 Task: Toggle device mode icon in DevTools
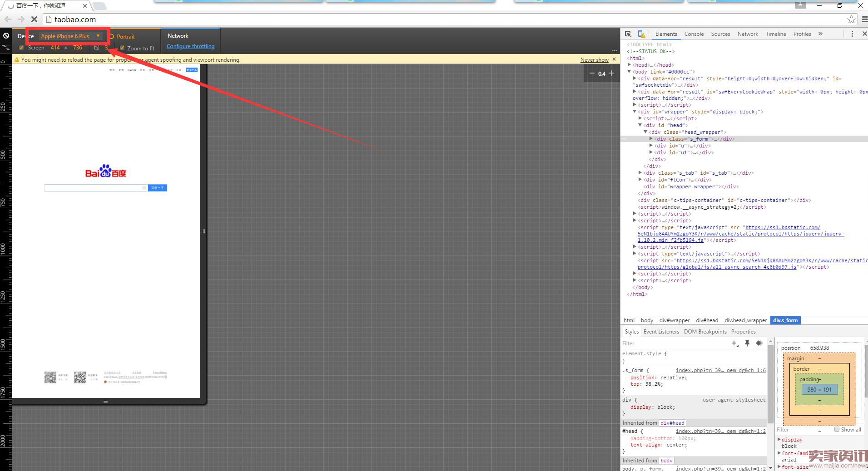(641, 34)
